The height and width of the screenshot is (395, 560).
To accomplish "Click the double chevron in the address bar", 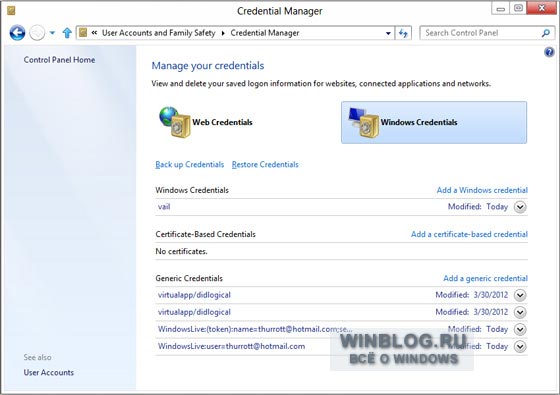I will click(x=94, y=33).
